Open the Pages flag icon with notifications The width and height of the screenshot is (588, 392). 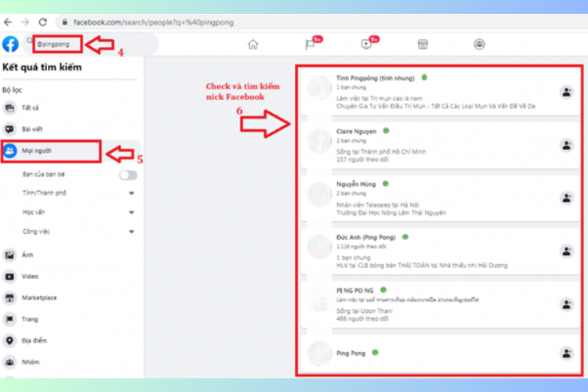(x=310, y=44)
